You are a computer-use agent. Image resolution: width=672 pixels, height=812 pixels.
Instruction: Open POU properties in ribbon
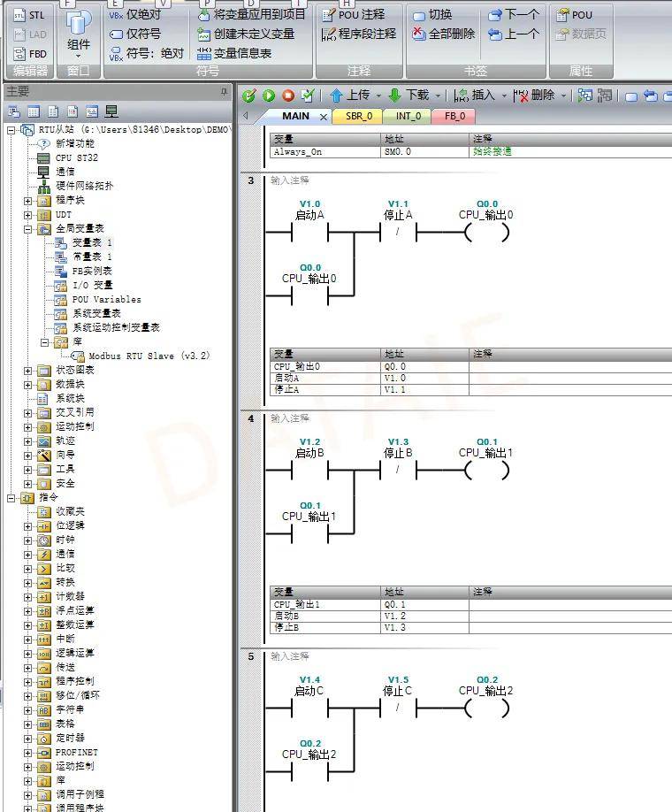coord(574,15)
